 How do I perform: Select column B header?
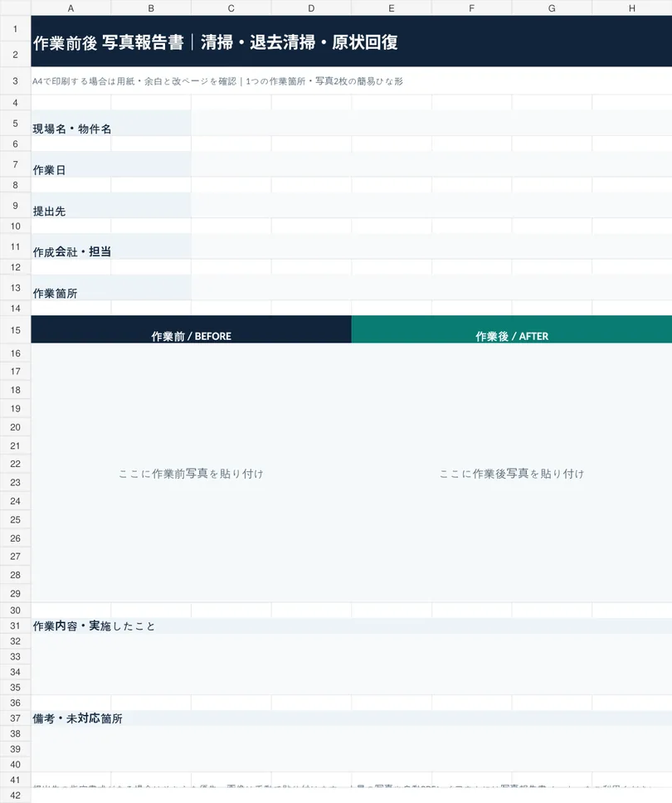151,7
